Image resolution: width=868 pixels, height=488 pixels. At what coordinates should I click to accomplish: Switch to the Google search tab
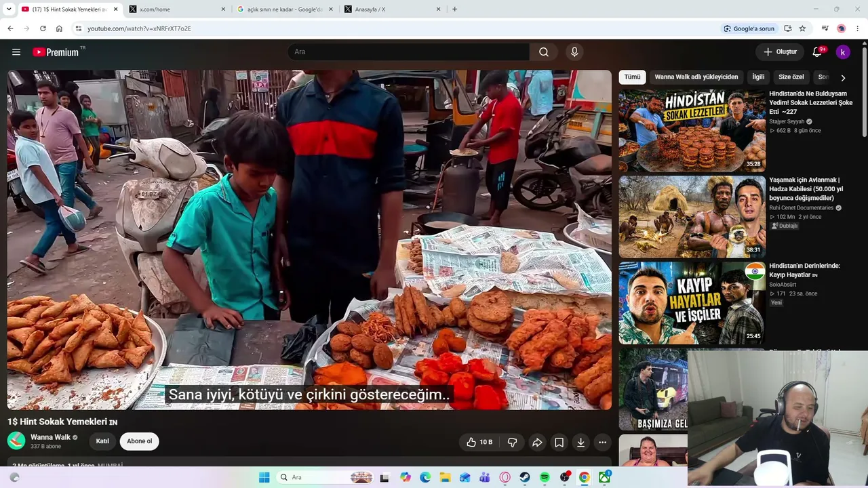click(283, 9)
